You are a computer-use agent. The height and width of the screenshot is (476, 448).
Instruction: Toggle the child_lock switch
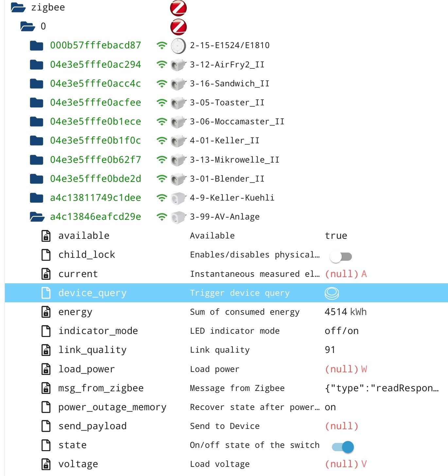(x=341, y=257)
